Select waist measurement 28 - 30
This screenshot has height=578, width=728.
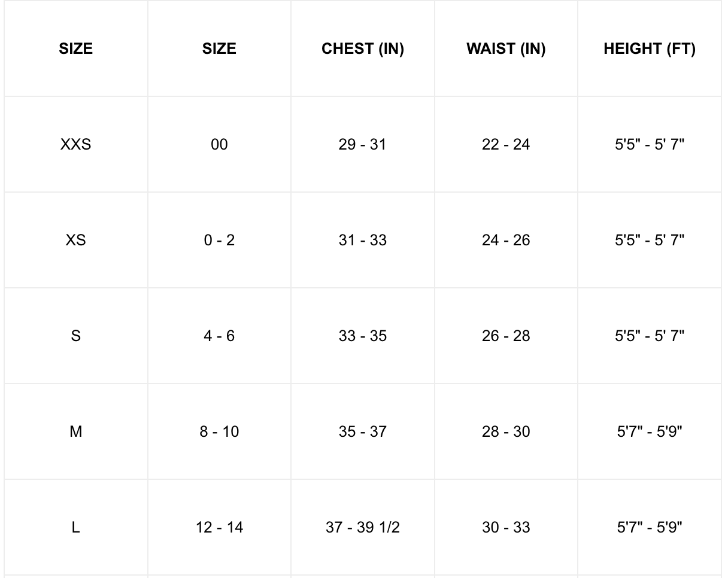pyautogui.click(x=506, y=431)
